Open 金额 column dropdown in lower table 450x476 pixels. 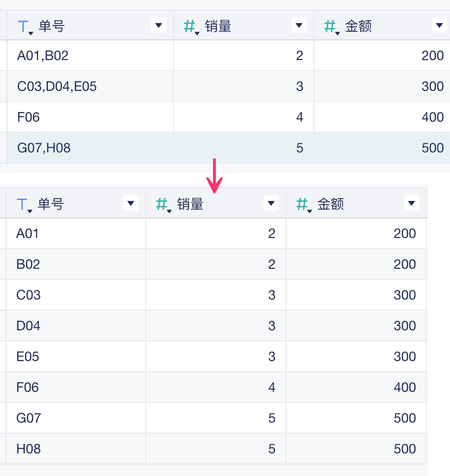tap(411, 203)
